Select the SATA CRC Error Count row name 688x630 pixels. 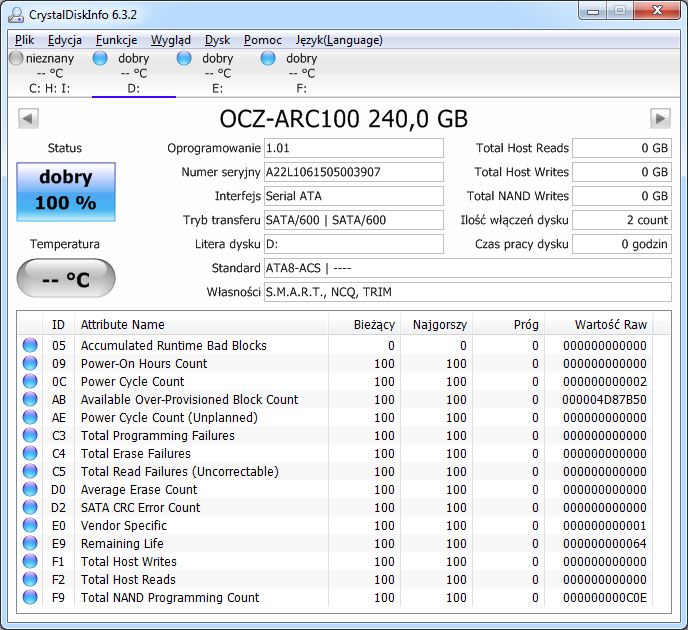140,508
